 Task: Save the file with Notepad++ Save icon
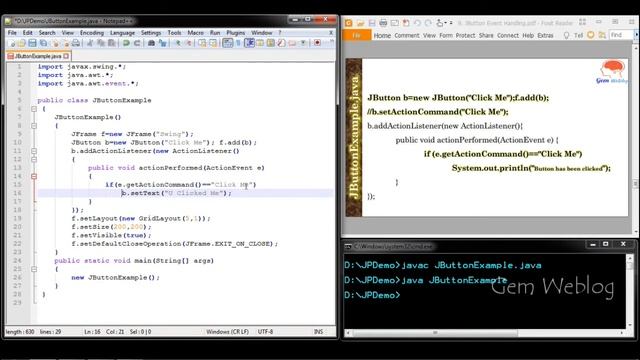(32, 43)
